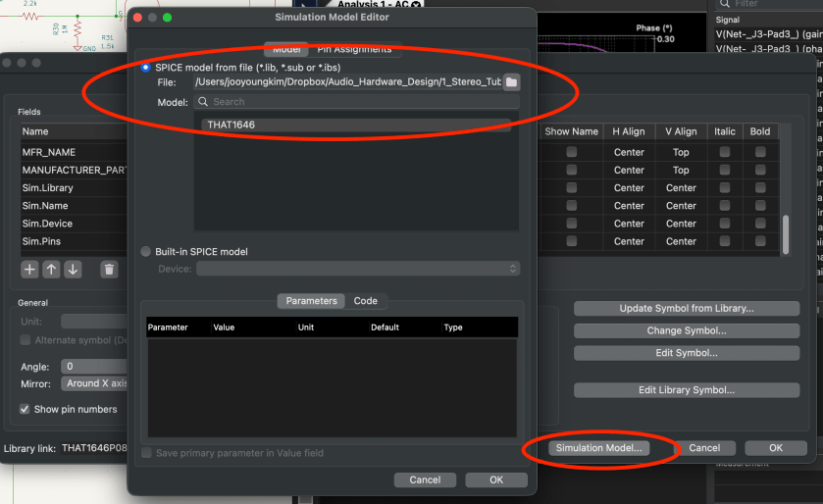Image resolution: width=823 pixels, height=504 pixels.
Task: Switch to the Pin Assignments tab
Action: (354, 49)
